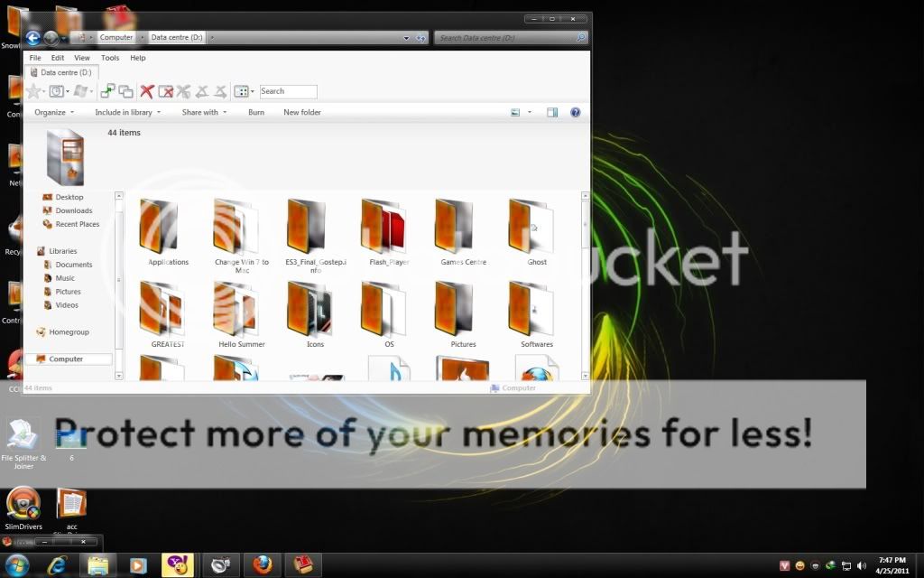Click the navigation pane scrollbar up arrow
Viewport: 924px width, 578px height.
119,195
